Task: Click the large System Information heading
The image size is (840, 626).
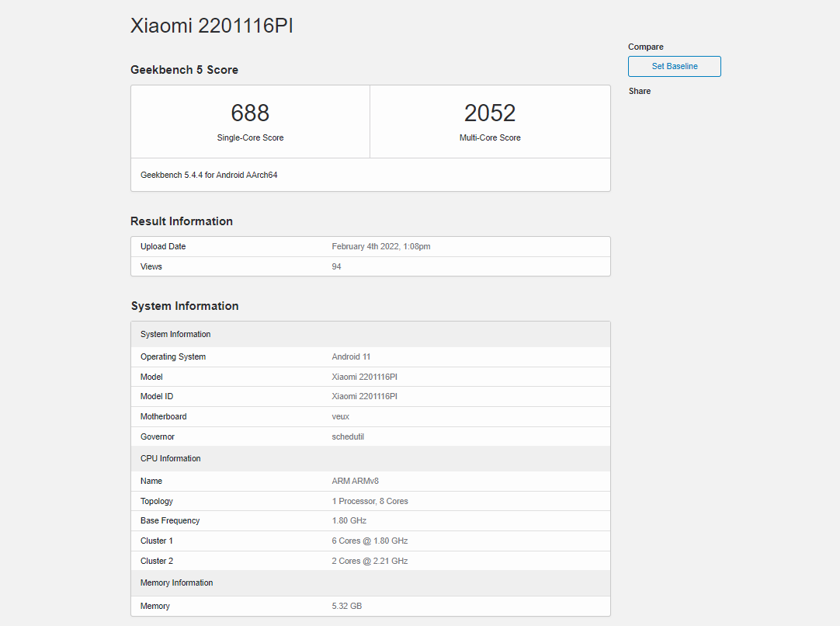Action: 185,306
